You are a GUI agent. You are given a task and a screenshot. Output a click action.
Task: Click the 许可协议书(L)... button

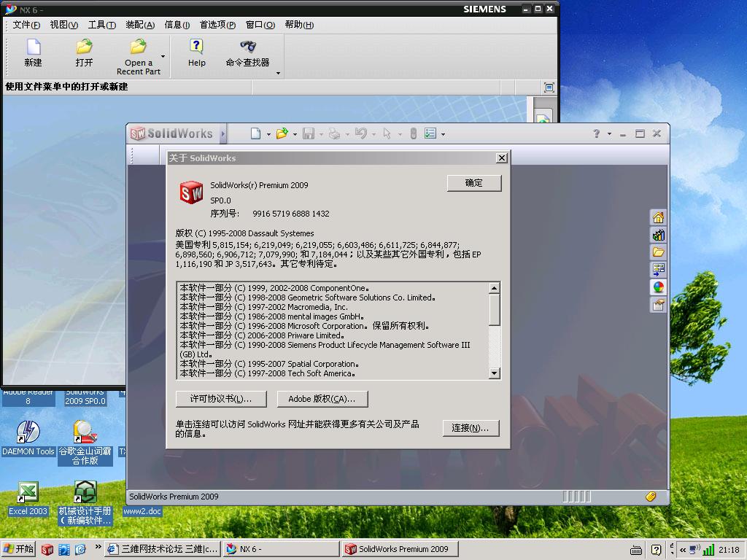point(221,399)
